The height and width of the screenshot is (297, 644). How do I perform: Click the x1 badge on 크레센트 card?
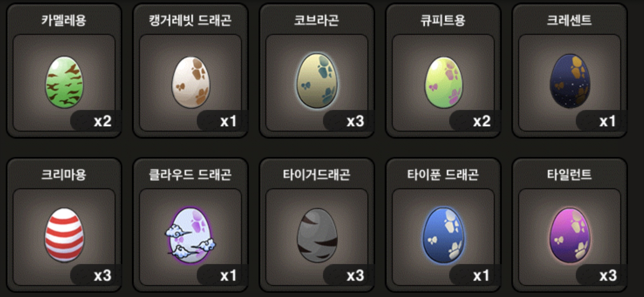tap(608, 121)
